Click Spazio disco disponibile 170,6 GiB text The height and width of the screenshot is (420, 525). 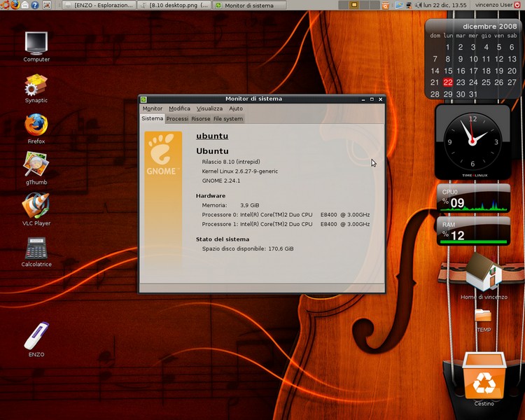click(248, 249)
